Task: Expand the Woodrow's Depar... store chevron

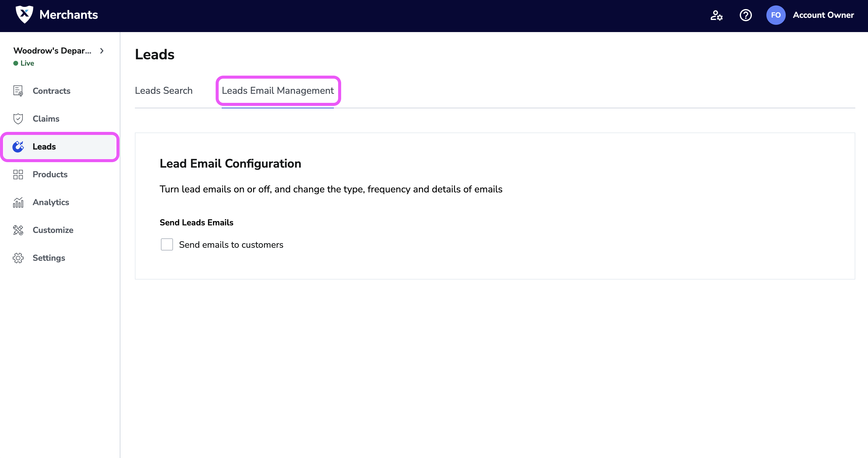Action: pos(102,51)
